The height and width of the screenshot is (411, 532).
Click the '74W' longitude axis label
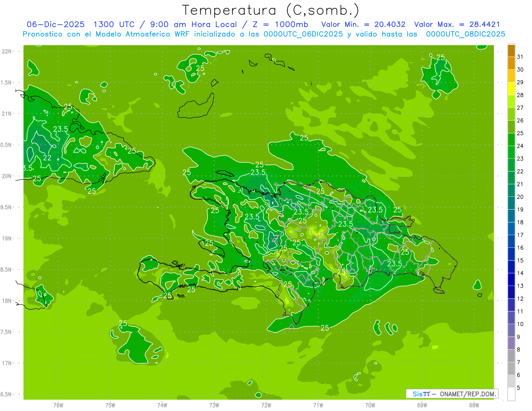pyautogui.click(x=162, y=405)
